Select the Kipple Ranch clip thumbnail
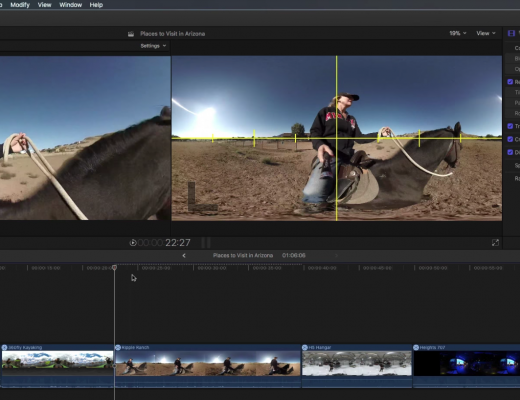 [208, 363]
